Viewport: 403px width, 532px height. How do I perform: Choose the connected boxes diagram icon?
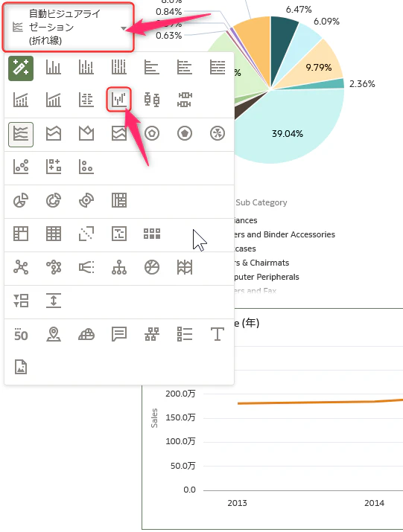pos(151,335)
